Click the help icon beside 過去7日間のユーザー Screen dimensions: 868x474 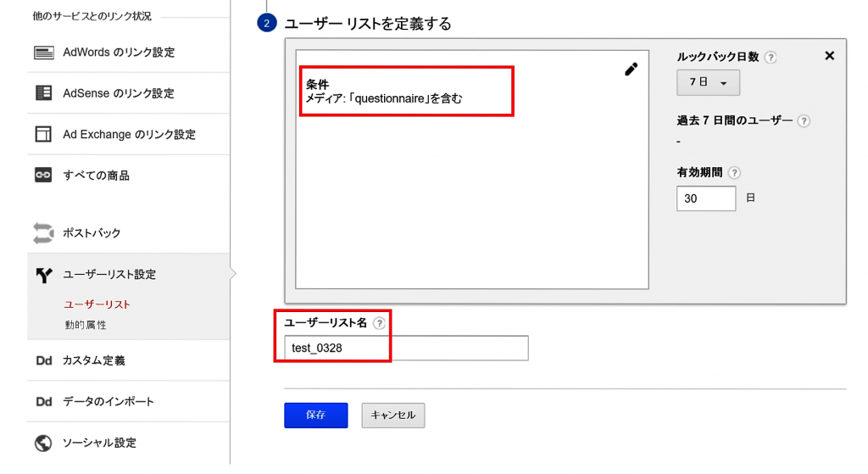(x=804, y=121)
